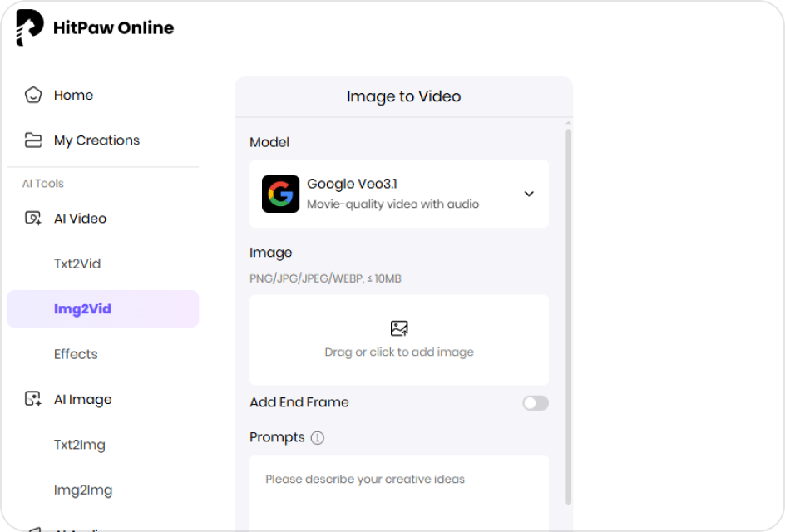Image resolution: width=785 pixels, height=532 pixels.
Task: Click the add image upload icon
Action: (x=399, y=328)
